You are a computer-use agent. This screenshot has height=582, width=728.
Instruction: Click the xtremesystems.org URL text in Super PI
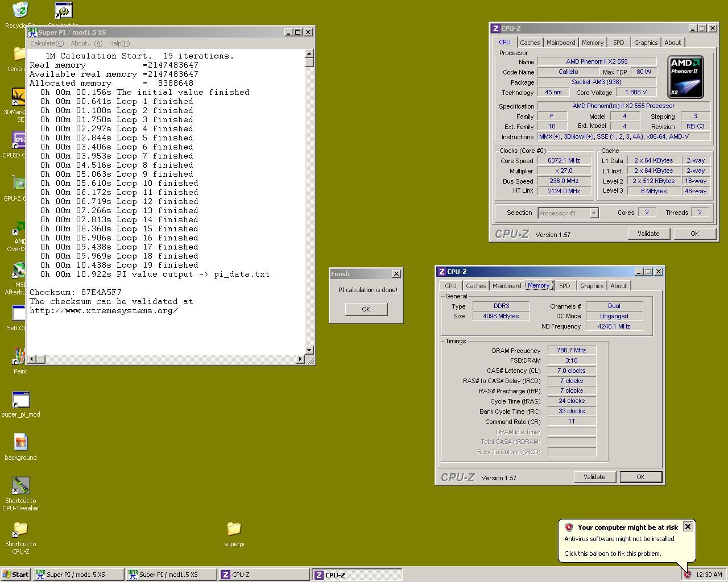pyautogui.click(x=104, y=310)
